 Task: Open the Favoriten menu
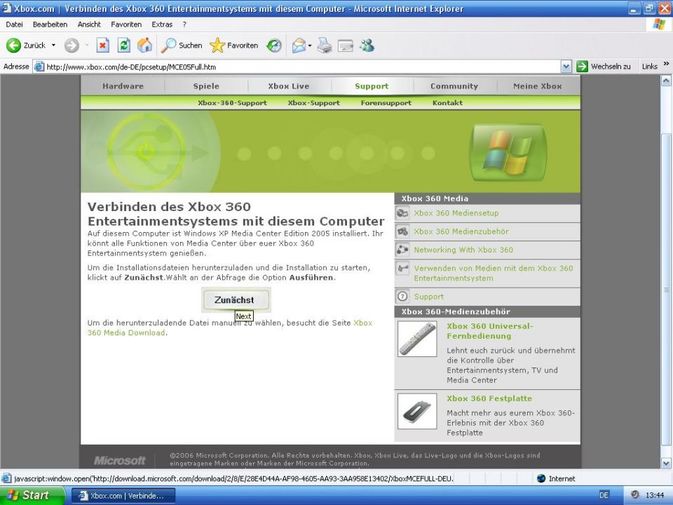coord(126,24)
